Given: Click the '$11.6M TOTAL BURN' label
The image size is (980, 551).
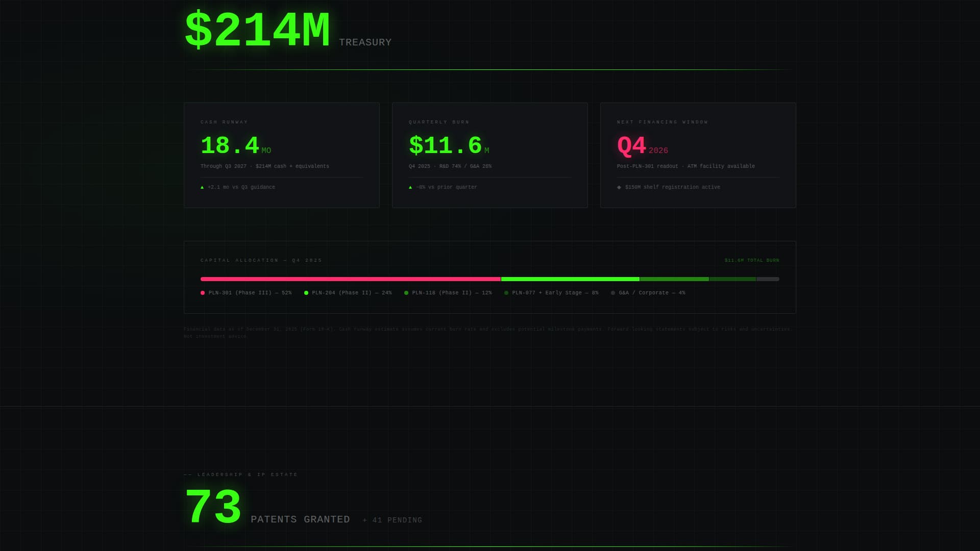Looking at the screenshot, I should [752, 260].
